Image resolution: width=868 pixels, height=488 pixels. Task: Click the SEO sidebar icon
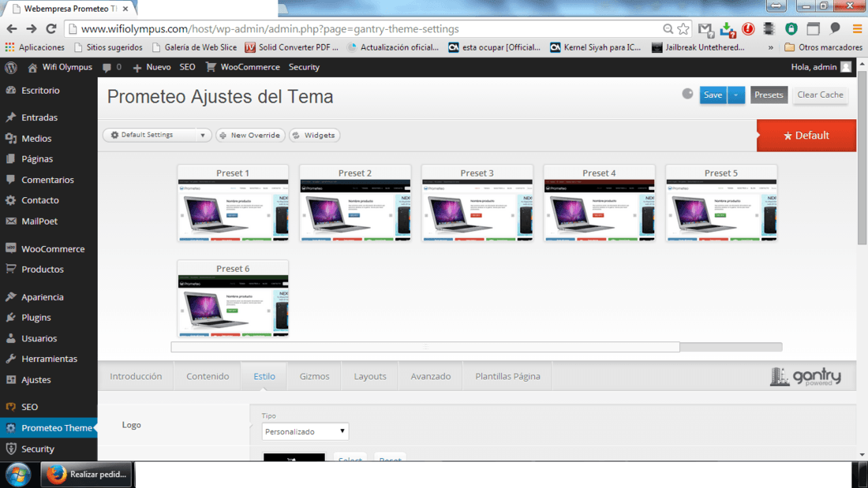10,407
